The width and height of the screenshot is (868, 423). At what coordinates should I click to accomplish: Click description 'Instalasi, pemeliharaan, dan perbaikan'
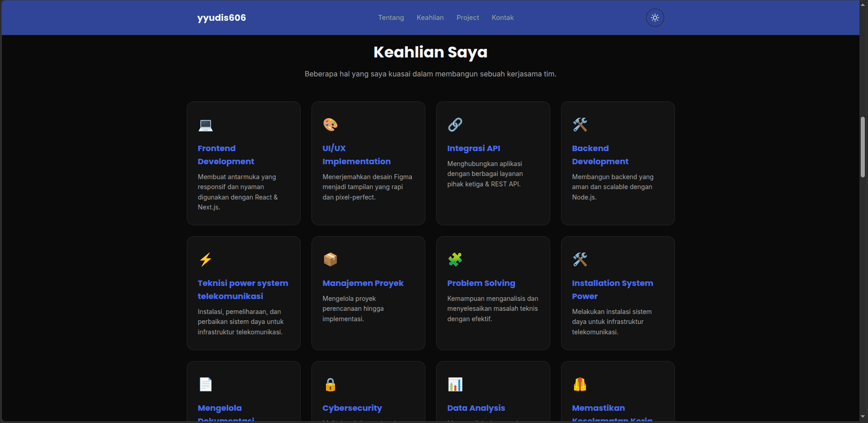[241, 322]
